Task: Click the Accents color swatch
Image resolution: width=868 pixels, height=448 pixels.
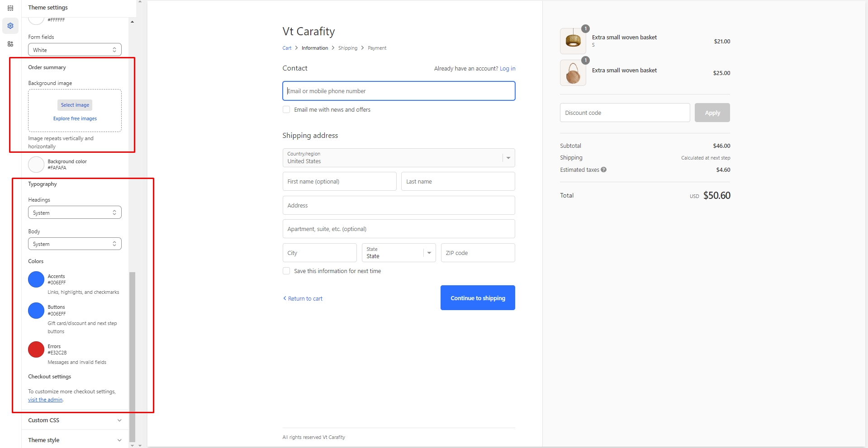Action: point(36,279)
